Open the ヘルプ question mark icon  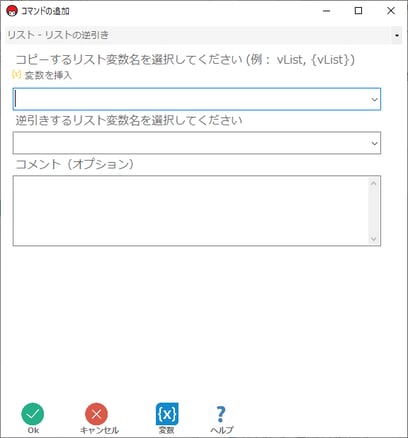pyautogui.click(x=221, y=414)
